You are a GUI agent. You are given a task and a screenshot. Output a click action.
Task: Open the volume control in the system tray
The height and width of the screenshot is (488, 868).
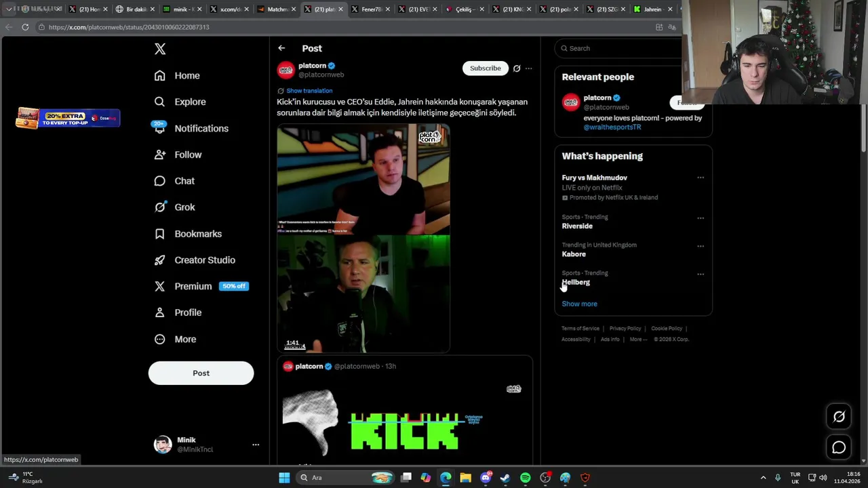click(x=824, y=478)
